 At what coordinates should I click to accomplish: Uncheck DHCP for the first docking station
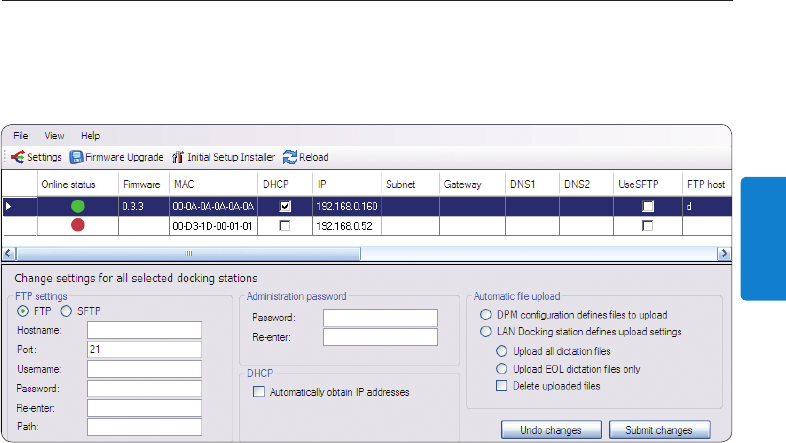pyautogui.click(x=285, y=206)
